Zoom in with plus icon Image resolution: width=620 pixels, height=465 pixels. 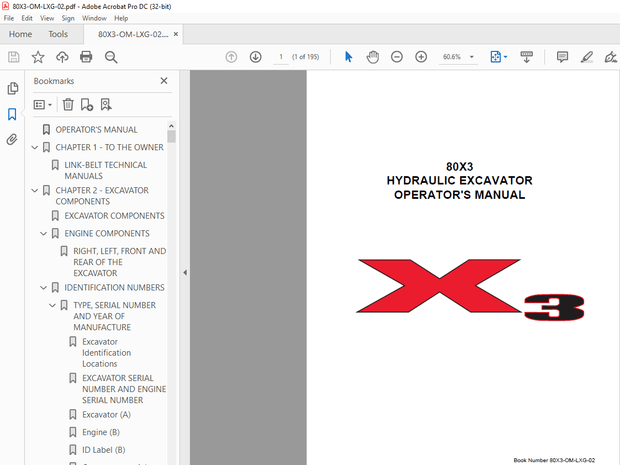click(x=421, y=57)
